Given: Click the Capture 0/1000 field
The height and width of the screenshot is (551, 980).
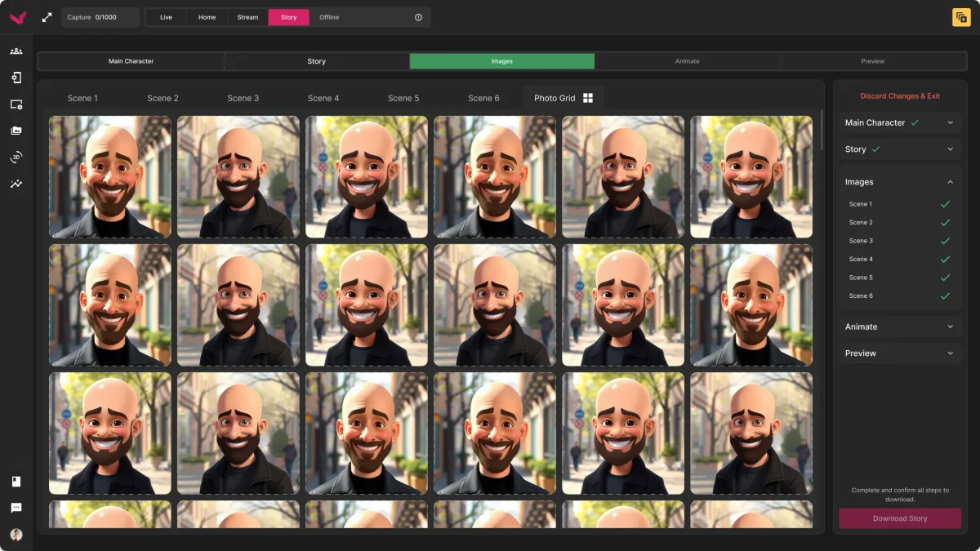Looking at the screenshot, I should pos(100,17).
